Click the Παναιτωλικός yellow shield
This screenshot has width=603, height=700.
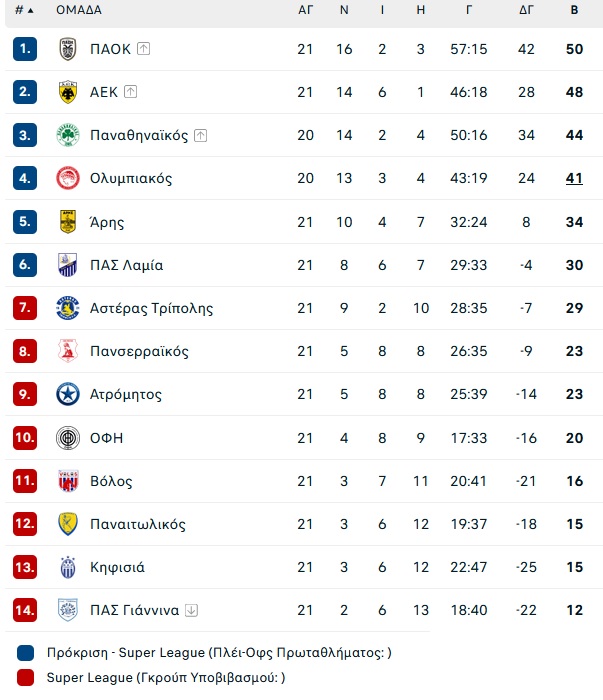point(68,524)
